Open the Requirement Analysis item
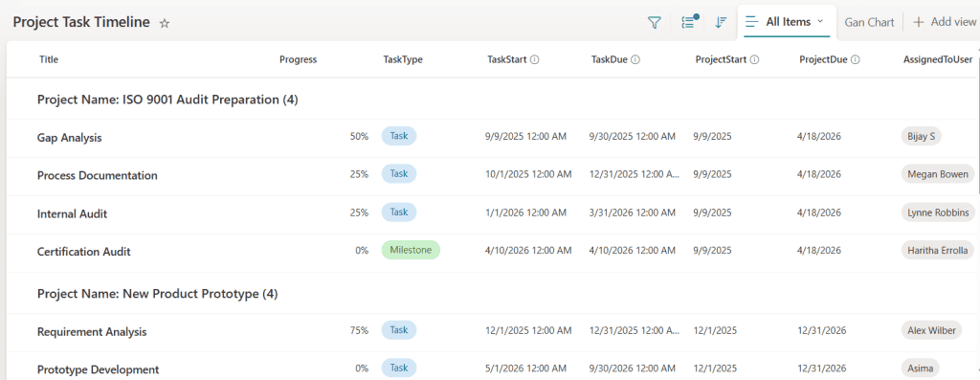The height and width of the screenshot is (380, 980). tap(92, 332)
